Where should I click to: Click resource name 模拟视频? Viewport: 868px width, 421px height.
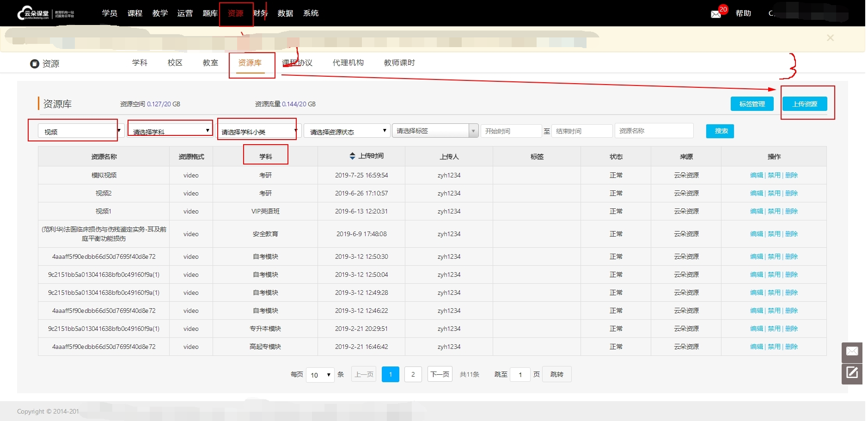[x=104, y=175]
